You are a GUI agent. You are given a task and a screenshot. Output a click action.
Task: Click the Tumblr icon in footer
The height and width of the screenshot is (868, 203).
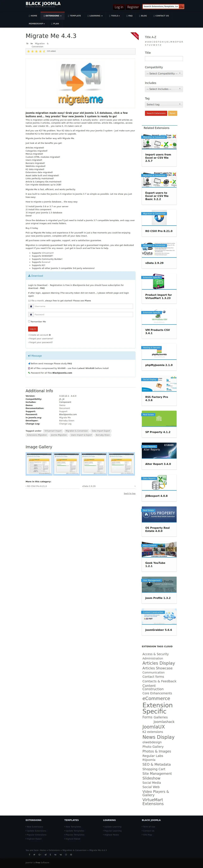point(50,855)
